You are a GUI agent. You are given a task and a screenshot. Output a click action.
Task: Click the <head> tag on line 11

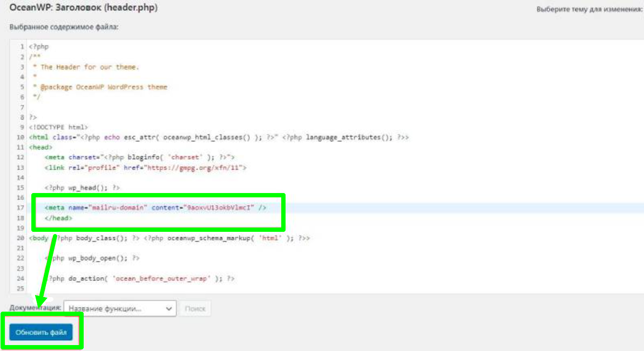click(x=40, y=147)
